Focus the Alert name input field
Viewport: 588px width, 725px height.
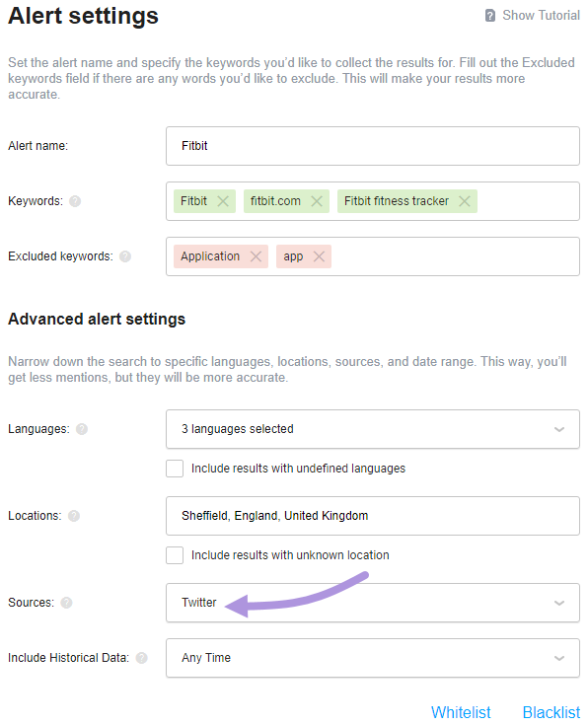(373, 146)
